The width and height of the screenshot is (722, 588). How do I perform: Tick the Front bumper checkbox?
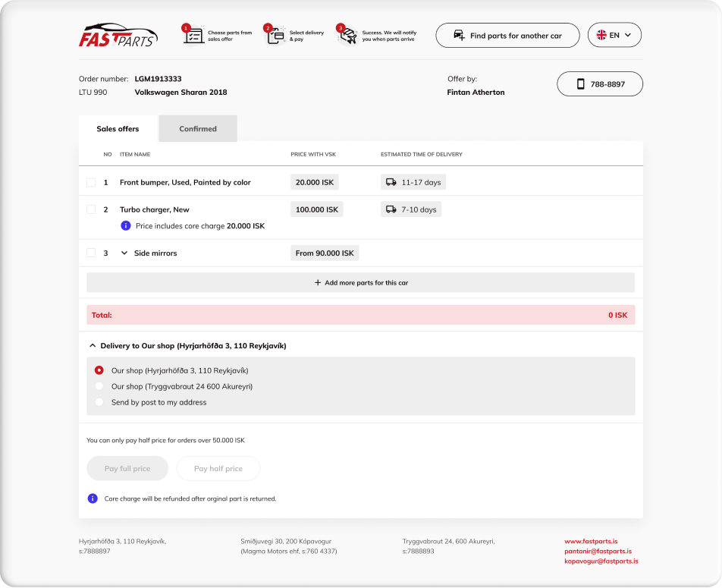pos(91,183)
